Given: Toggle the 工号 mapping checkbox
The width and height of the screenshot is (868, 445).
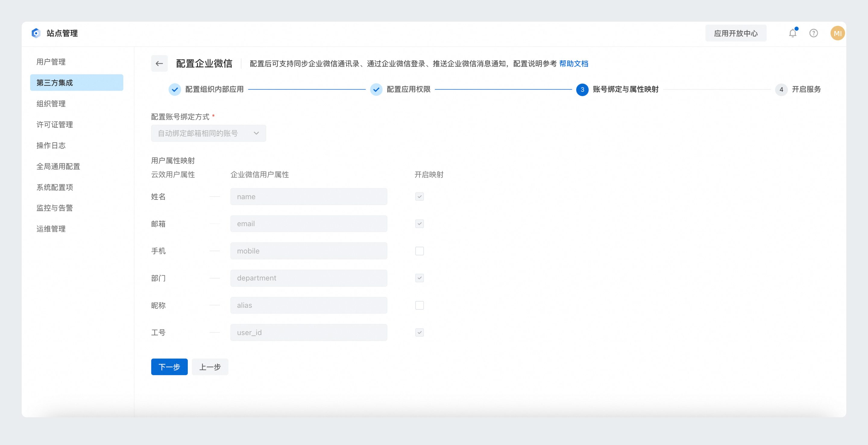Looking at the screenshot, I should click(x=420, y=333).
